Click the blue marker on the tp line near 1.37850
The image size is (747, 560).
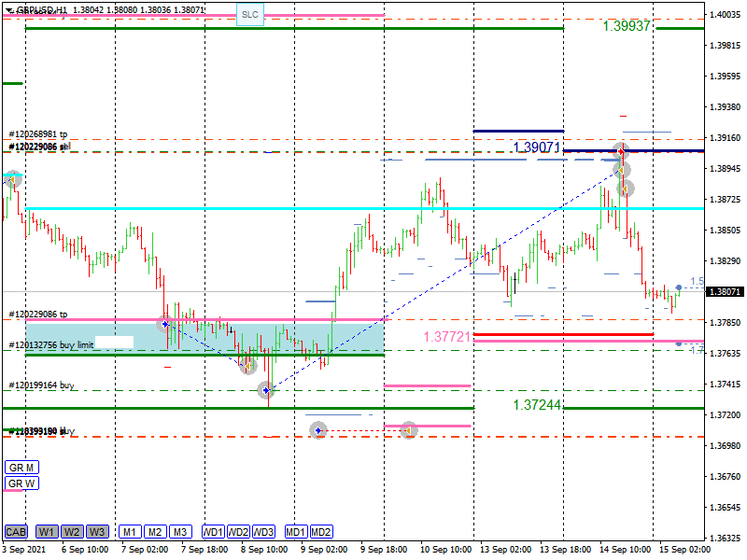pos(165,324)
